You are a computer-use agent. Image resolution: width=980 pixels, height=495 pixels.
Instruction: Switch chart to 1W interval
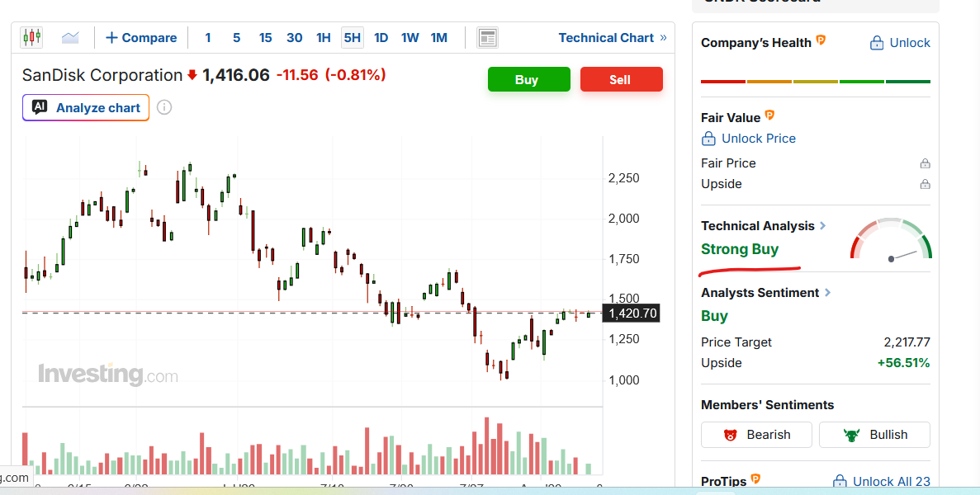point(410,38)
